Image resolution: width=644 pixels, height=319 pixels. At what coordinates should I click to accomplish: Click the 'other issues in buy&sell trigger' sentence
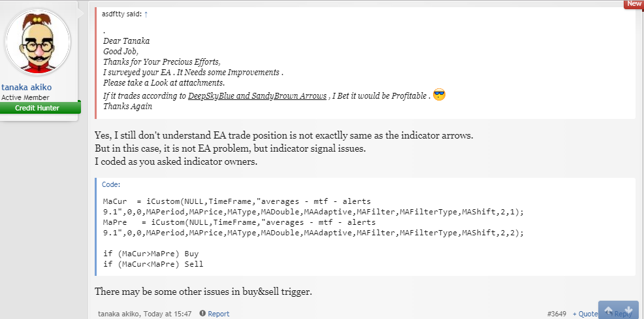tap(203, 291)
